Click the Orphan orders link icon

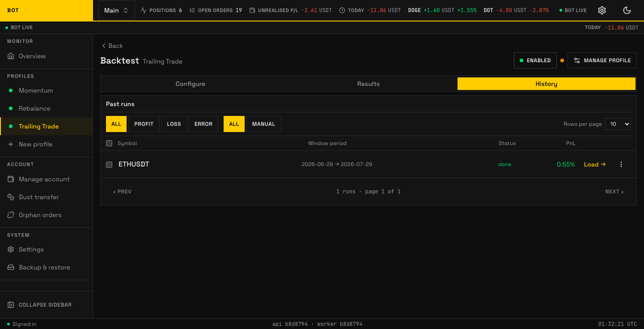pyautogui.click(x=11, y=215)
